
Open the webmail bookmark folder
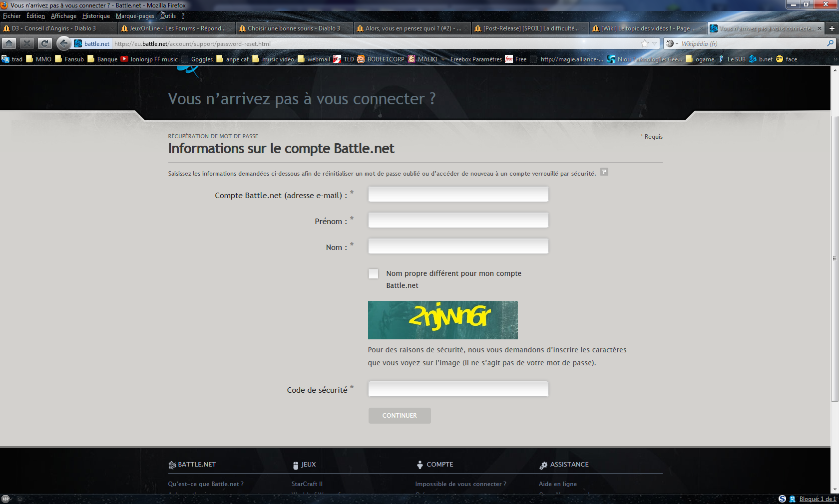pyautogui.click(x=314, y=59)
